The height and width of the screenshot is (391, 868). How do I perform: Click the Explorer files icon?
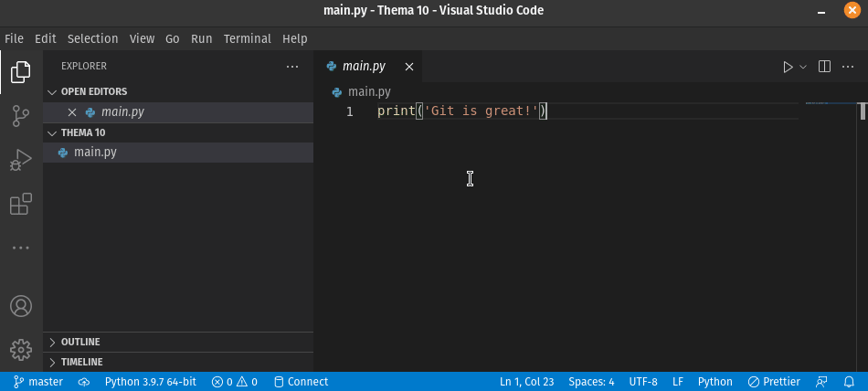coord(20,71)
